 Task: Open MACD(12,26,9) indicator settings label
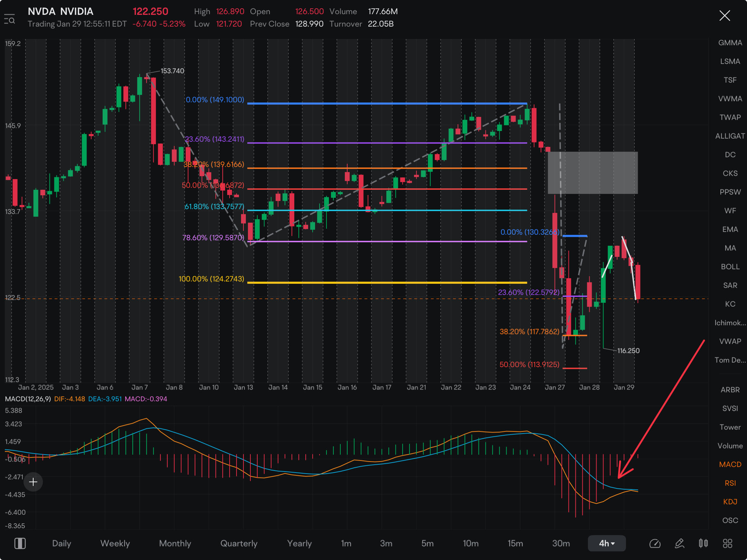point(28,399)
